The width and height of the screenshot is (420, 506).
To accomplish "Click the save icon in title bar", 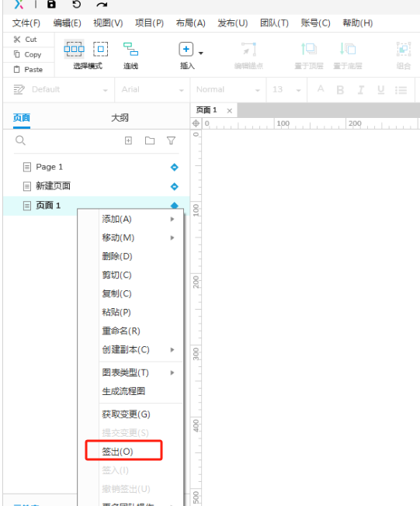I will click(x=51, y=4).
